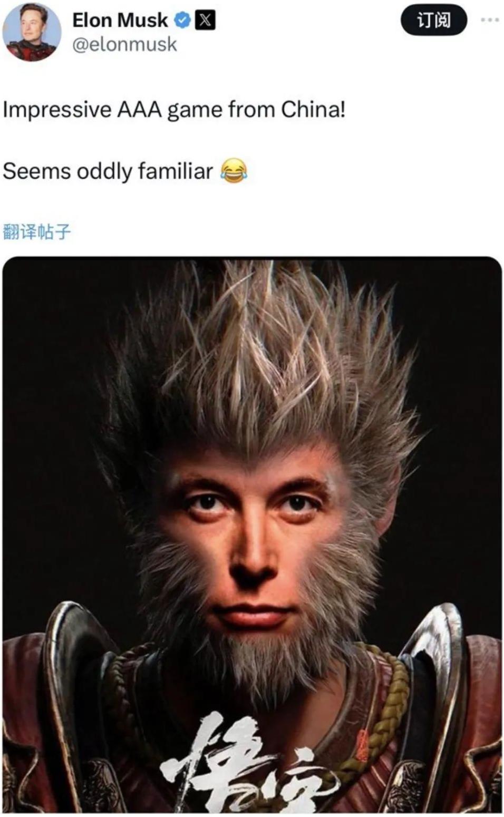Viewport: 504px width, 817px height.
Task: Select the "Impressive AAA game from China!" text
Action: (x=174, y=110)
